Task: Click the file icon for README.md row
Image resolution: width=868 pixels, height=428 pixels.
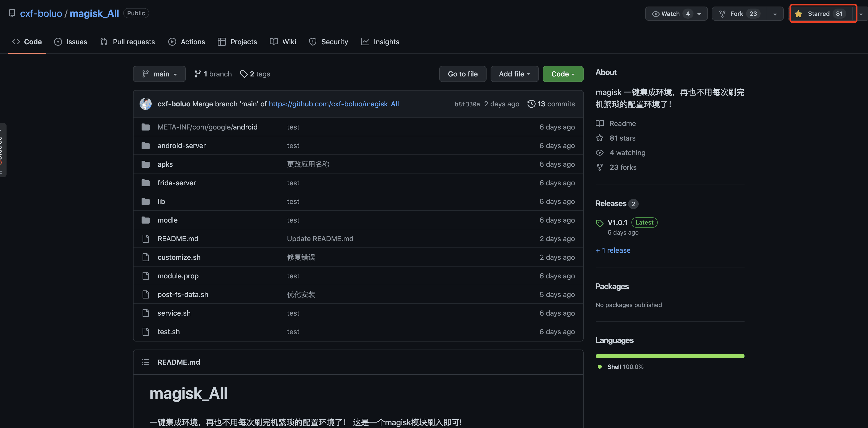Action: click(x=146, y=239)
